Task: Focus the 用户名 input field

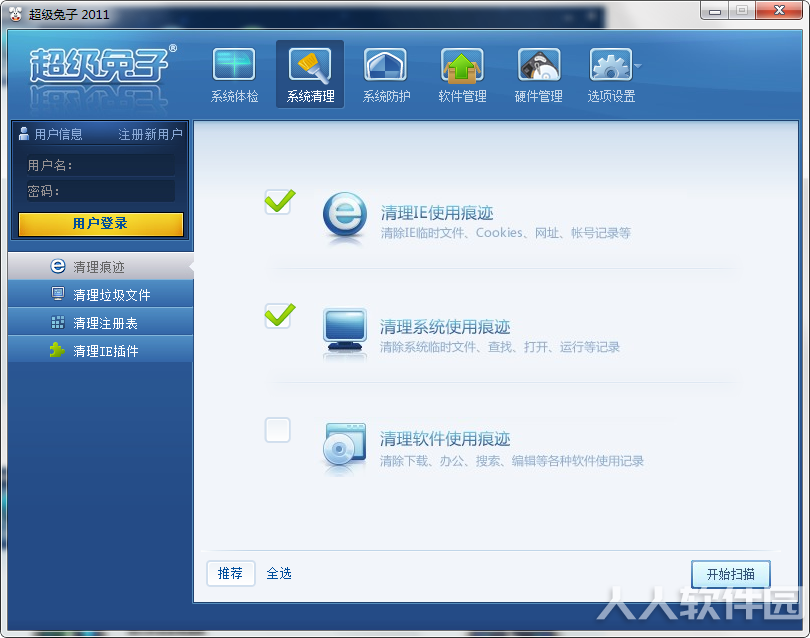Action: (x=101, y=165)
